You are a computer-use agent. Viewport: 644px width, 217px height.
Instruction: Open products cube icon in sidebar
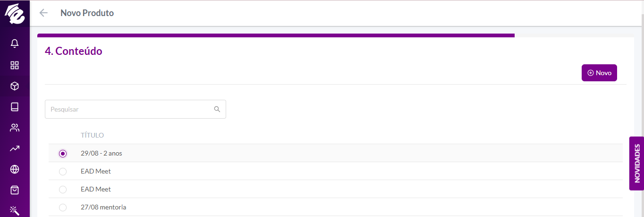click(15, 86)
